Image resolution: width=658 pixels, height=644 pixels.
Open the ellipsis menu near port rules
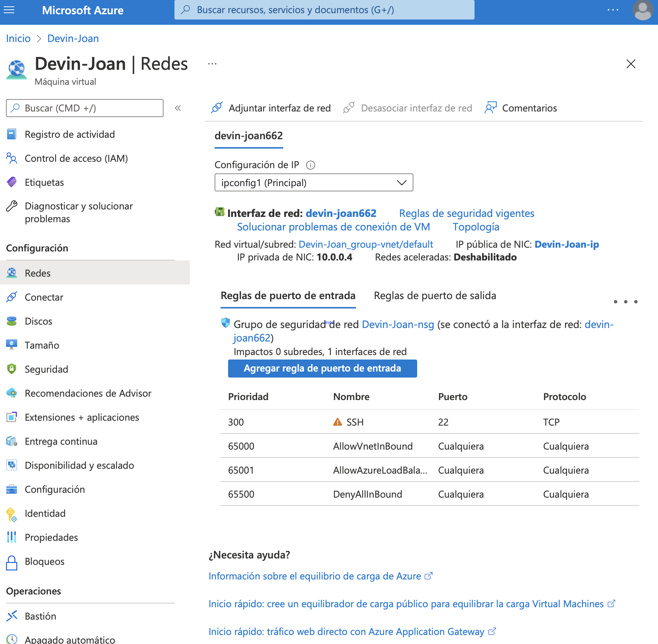(625, 301)
